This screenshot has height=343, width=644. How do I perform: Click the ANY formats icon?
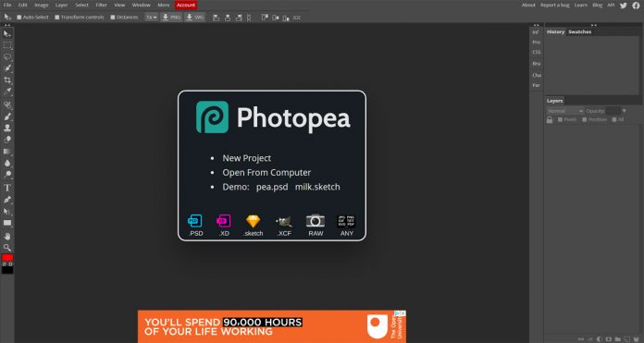pyautogui.click(x=346, y=221)
